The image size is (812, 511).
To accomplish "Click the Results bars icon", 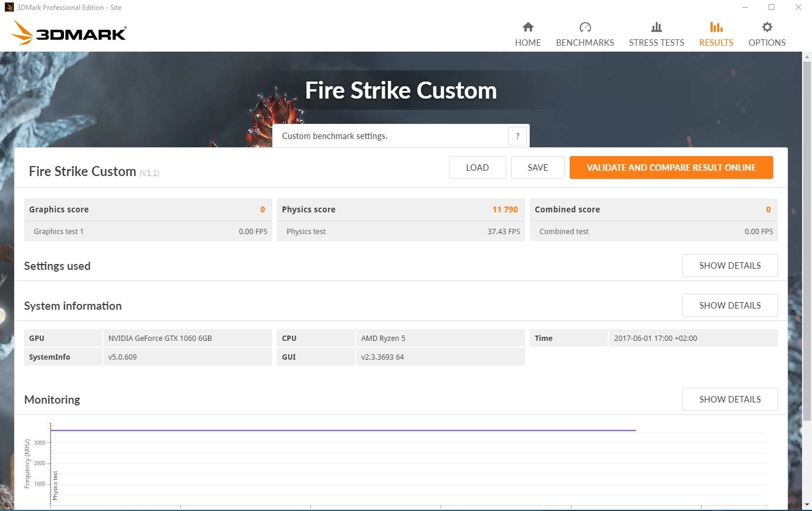I will point(716,27).
